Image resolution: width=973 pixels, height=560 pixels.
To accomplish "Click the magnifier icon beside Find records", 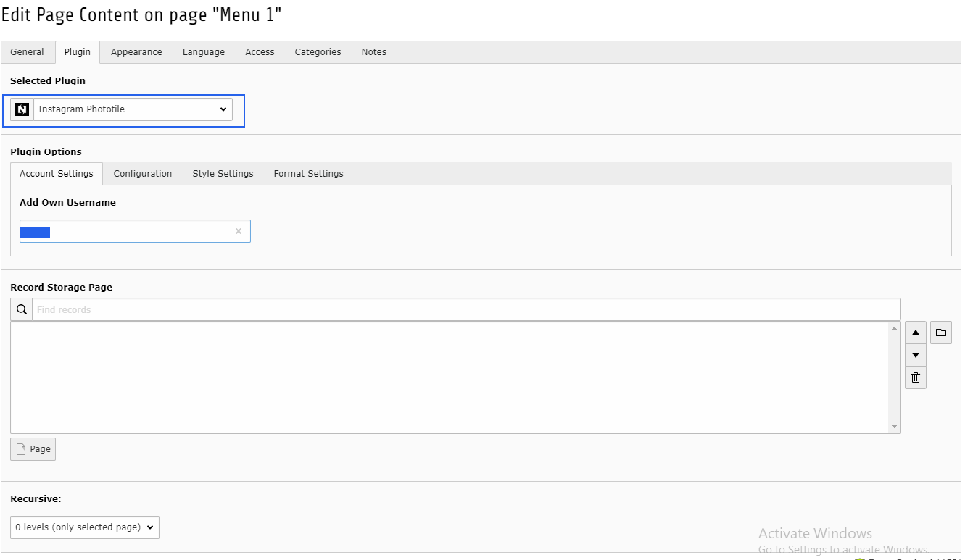I will pyautogui.click(x=22, y=309).
